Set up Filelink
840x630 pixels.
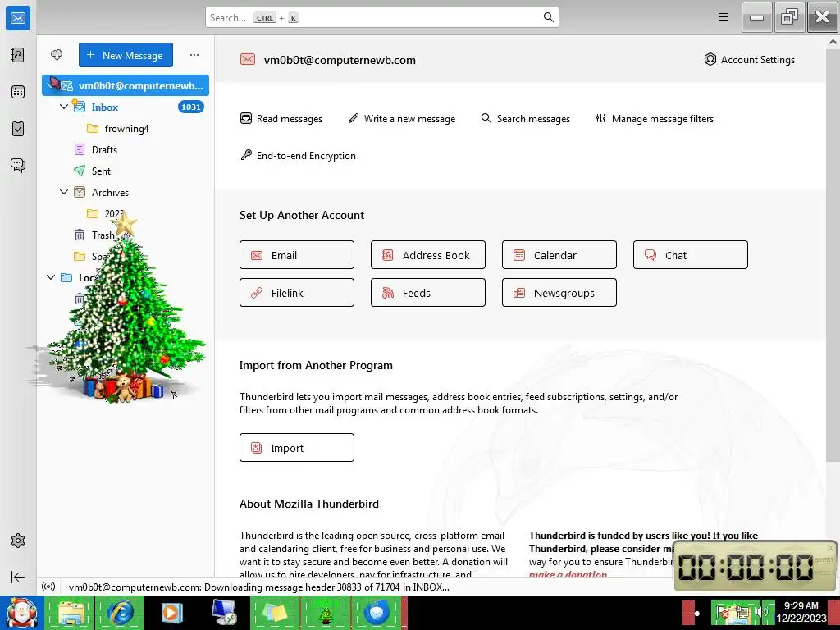click(x=297, y=293)
